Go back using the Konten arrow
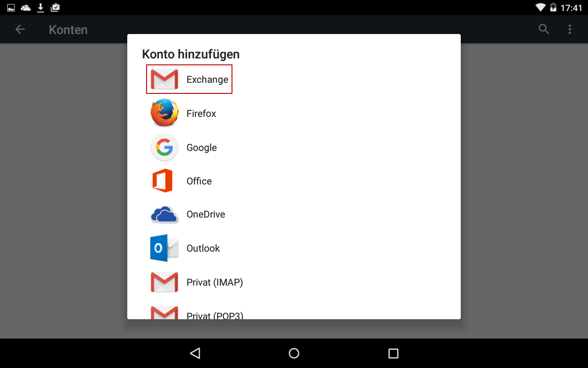 (x=20, y=29)
